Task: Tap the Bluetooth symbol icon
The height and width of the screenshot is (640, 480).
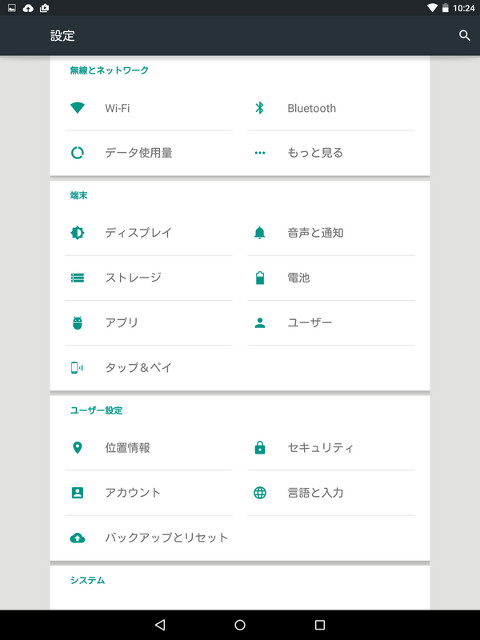Action: click(260, 108)
